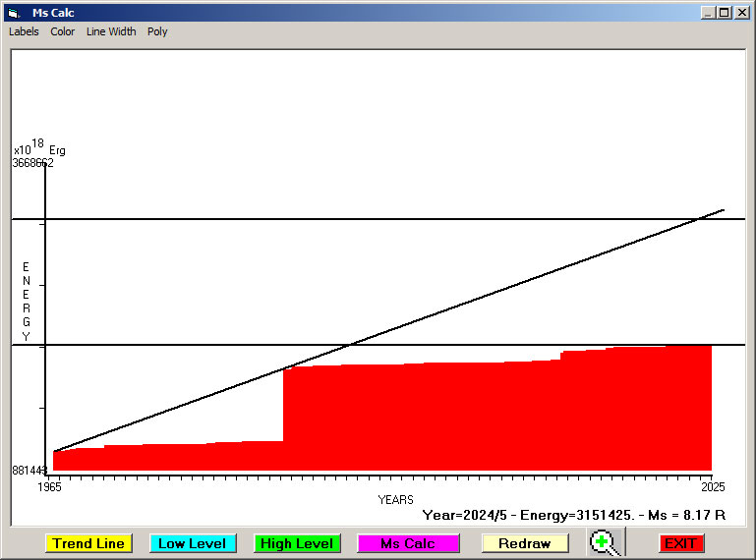Screen dimensions: 756x560
Task: Open the Color menu
Action: (63, 31)
